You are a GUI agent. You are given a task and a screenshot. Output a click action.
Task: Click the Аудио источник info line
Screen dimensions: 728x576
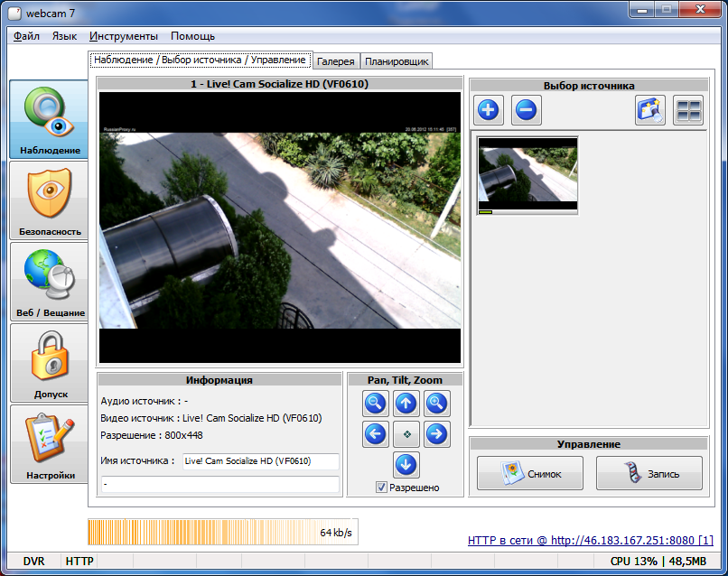click(145, 401)
